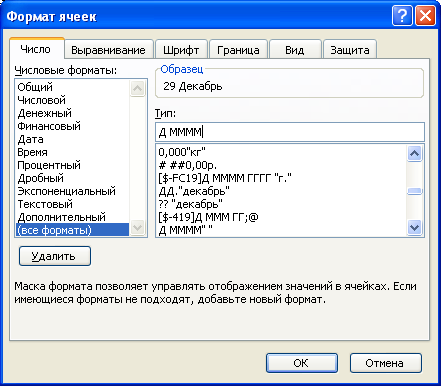Select the Дата format category

(x=72, y=139)
